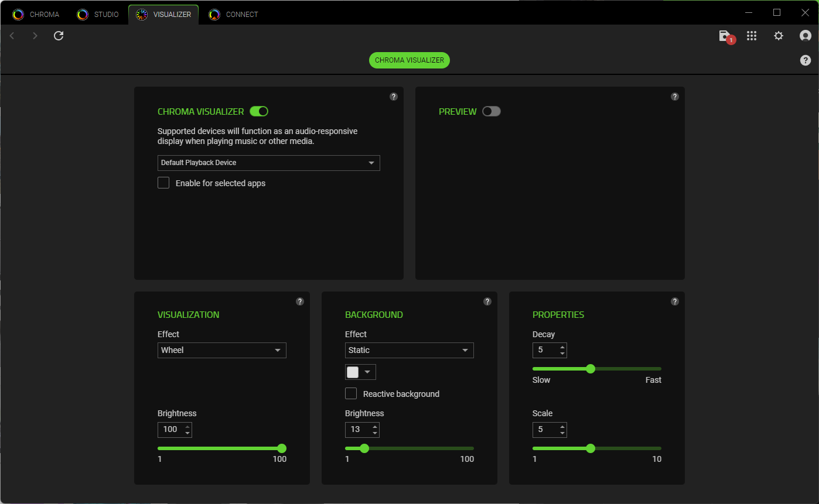Click the help icon below the account icon

click(x=806, y=60)
